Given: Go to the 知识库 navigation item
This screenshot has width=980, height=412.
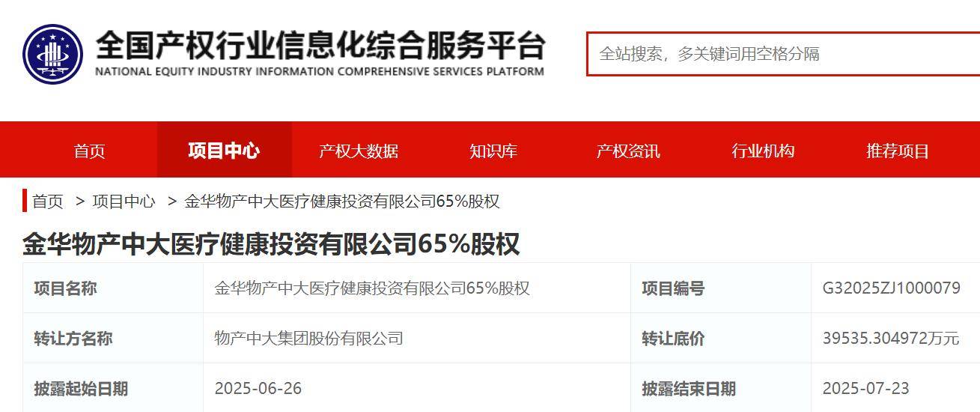Looking at the screenshot, I should coord(493,151).
